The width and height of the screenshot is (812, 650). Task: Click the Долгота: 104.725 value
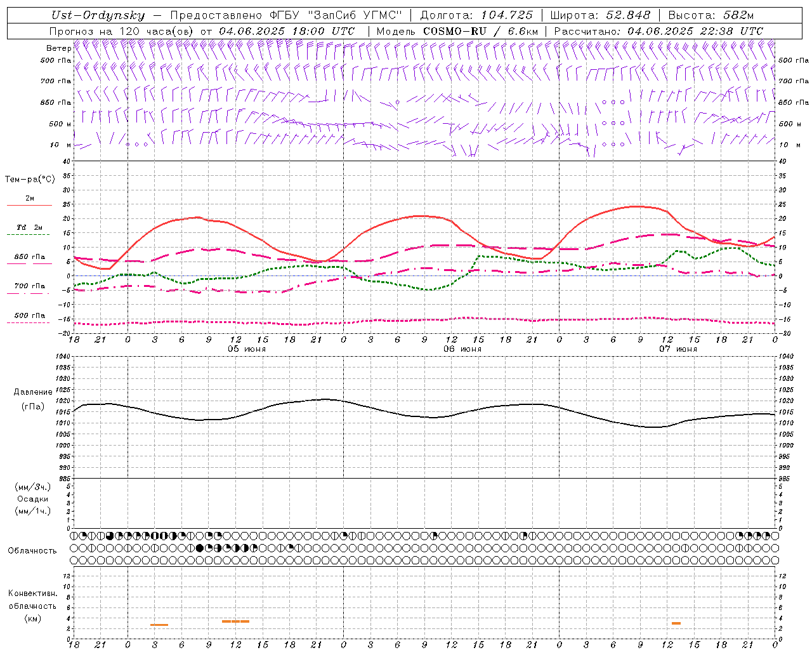click(x=476, y=15)
